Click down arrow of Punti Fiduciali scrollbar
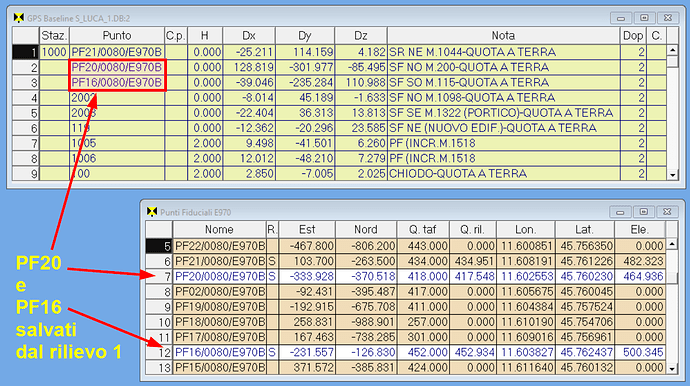 (x=672, y=369)
